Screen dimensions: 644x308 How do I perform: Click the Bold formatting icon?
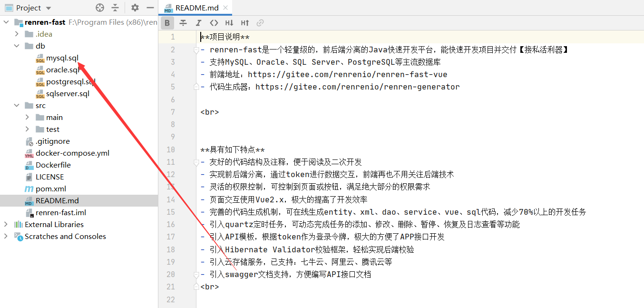(167, 23)
